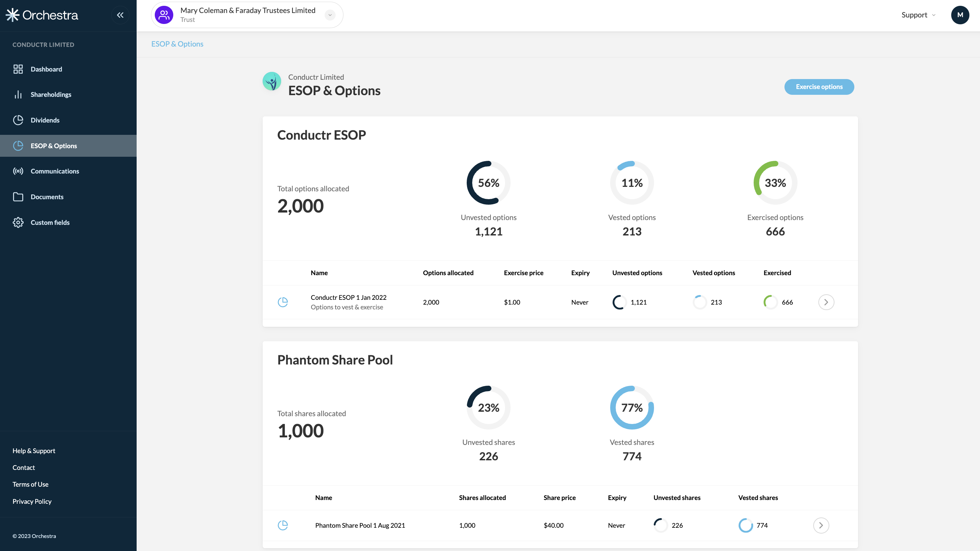
Task: Click the Shares allocated column header
Action: coord(482,498)
